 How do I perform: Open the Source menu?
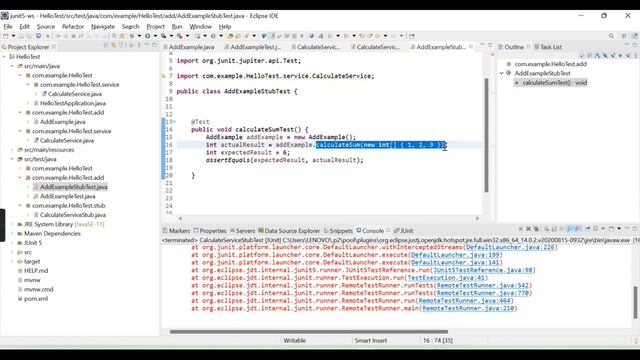point(46,27)
